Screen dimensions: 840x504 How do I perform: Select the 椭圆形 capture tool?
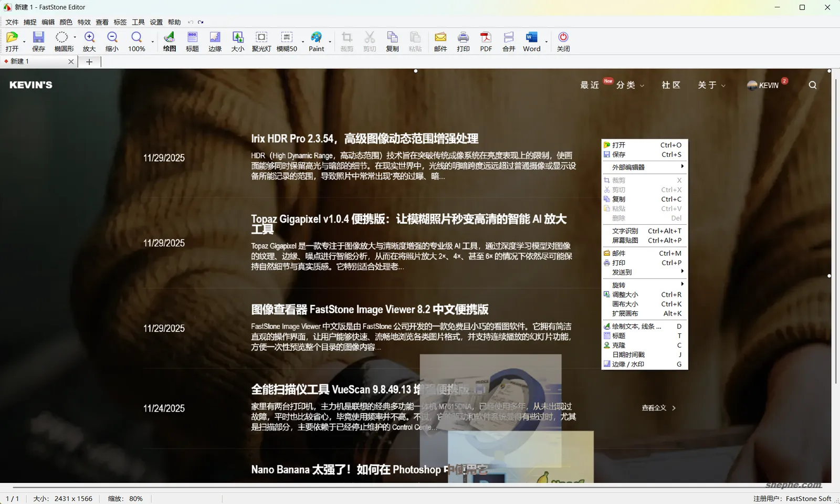(62, 41)
